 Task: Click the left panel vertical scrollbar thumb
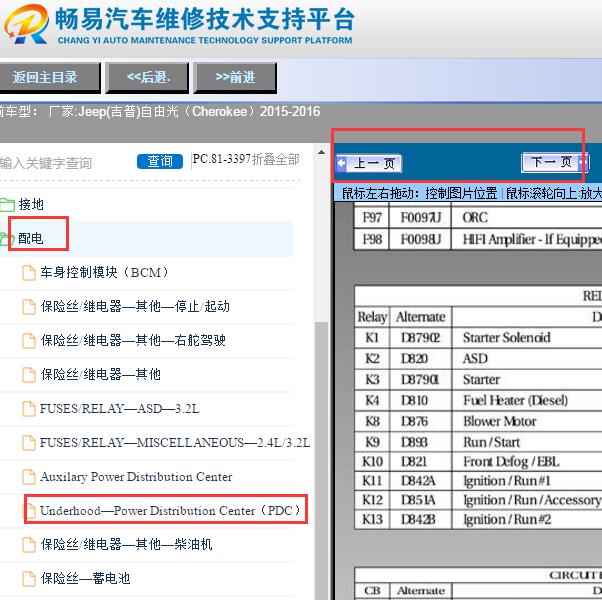pos(321,459)
